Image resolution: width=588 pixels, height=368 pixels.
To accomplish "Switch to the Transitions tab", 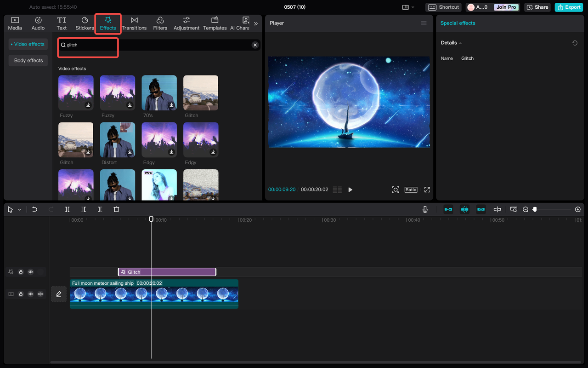I will tap(134, 23).
